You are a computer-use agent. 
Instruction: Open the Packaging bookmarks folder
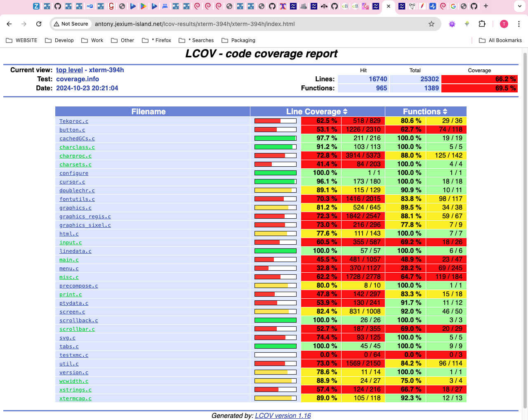point(238,40)
